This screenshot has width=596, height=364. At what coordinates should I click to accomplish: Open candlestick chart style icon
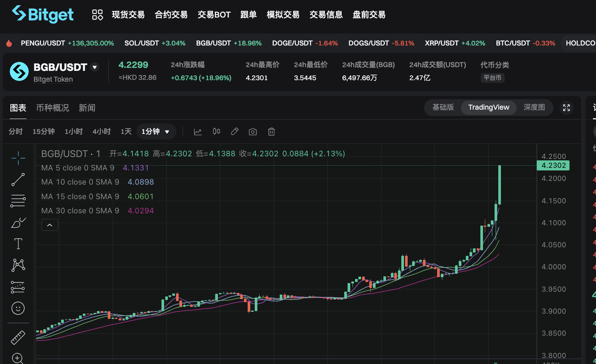click(216, 132)
